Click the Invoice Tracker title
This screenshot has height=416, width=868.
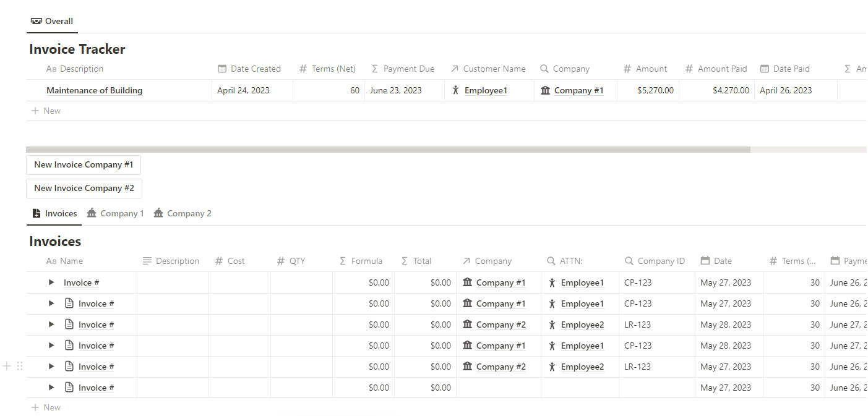click(x=77, y=49)
